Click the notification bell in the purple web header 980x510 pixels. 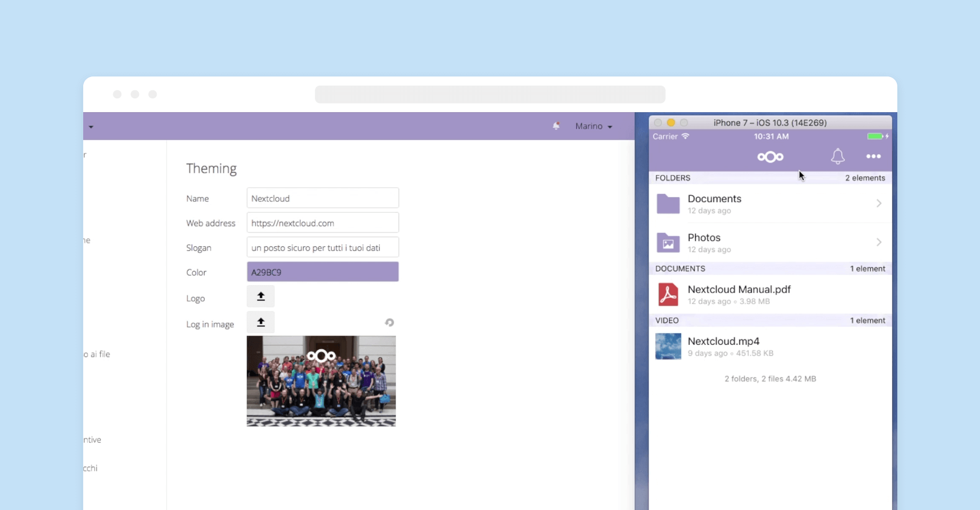(x=556, y=126)
